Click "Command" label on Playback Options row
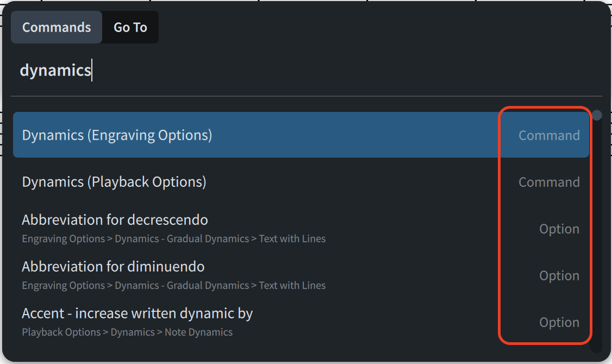This screenshot has height=364, width=612. [x=549, y=182]
